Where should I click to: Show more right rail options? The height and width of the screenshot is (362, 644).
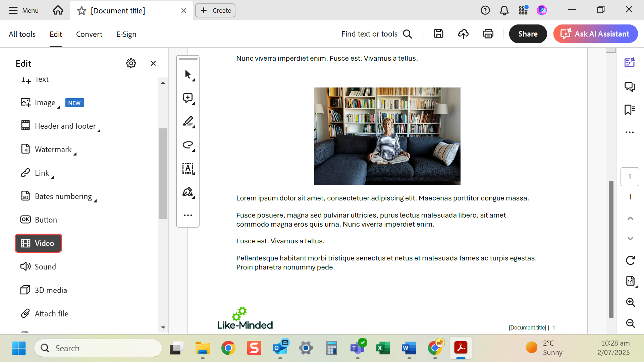click(630, 132)
